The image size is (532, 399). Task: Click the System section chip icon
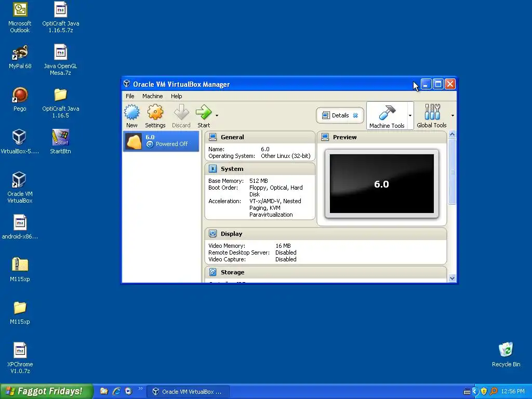pyautogui.click(x=212, y=169)
